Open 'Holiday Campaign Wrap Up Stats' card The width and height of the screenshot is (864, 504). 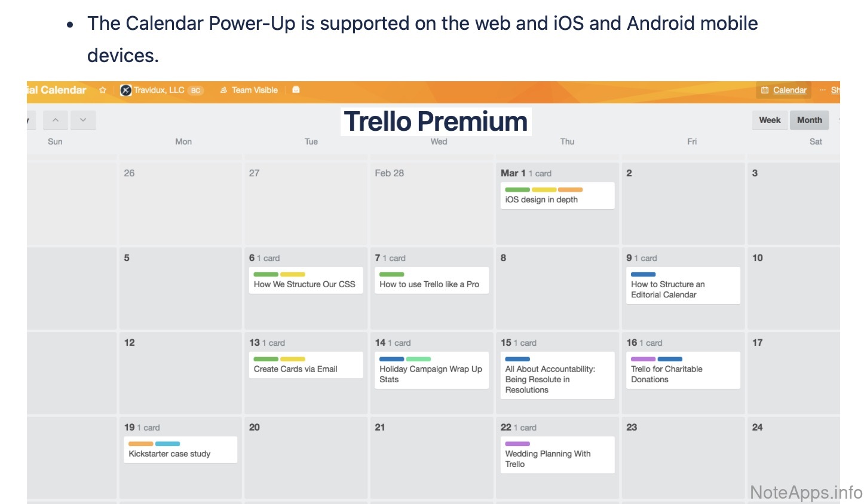pos(431,374)
